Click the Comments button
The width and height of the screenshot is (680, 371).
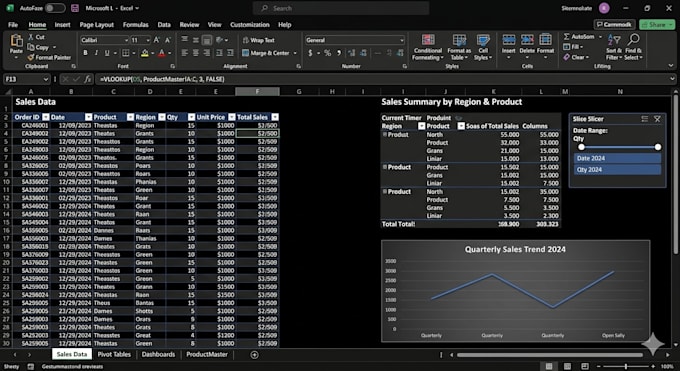coord(614,25)
